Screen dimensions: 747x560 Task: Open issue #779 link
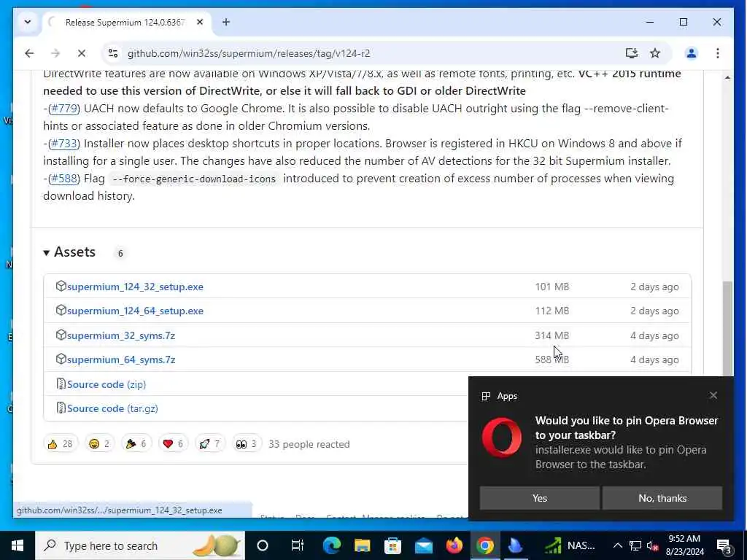pyautogui.click(x=64, y=109)
